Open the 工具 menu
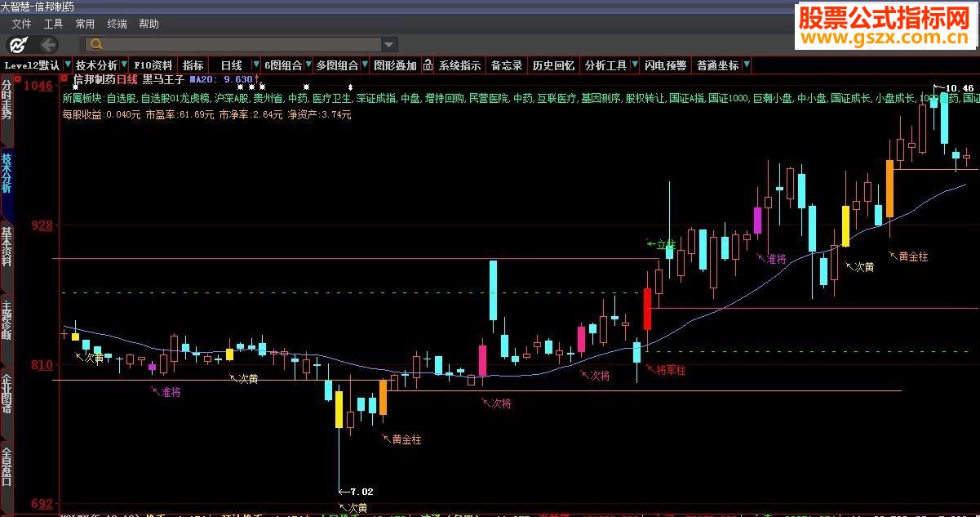Viewport: 980px width, 517px height. click(53, 24)
